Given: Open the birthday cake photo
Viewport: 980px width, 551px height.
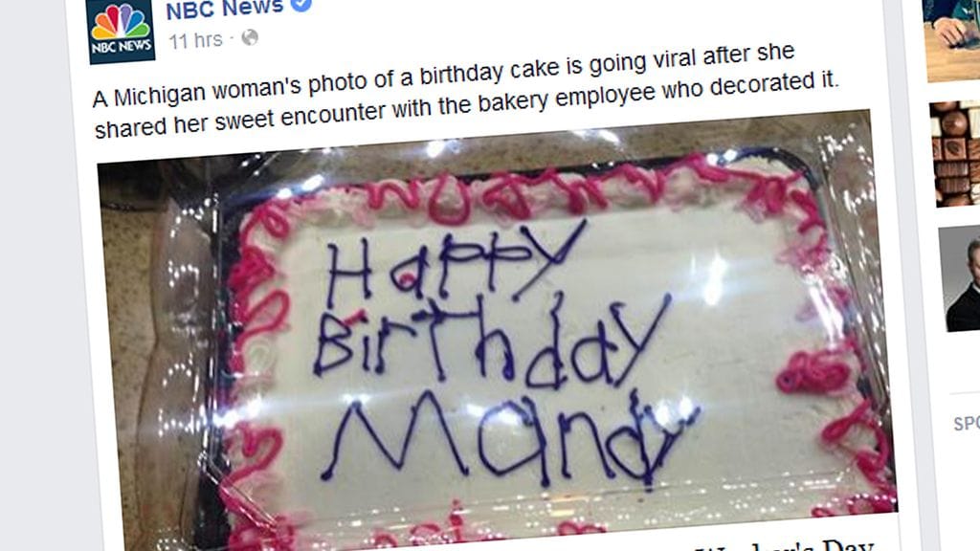Looking at the screenshot, I should 497,338.
